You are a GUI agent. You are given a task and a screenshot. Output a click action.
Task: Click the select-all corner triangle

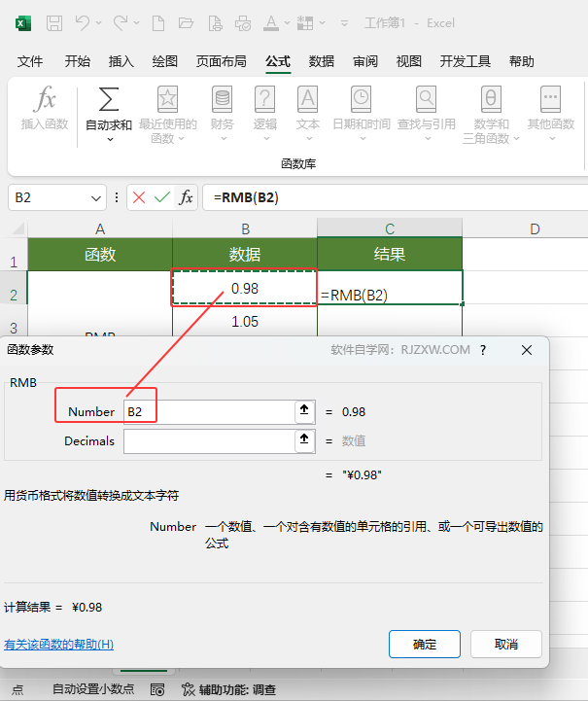click(18, 228)
